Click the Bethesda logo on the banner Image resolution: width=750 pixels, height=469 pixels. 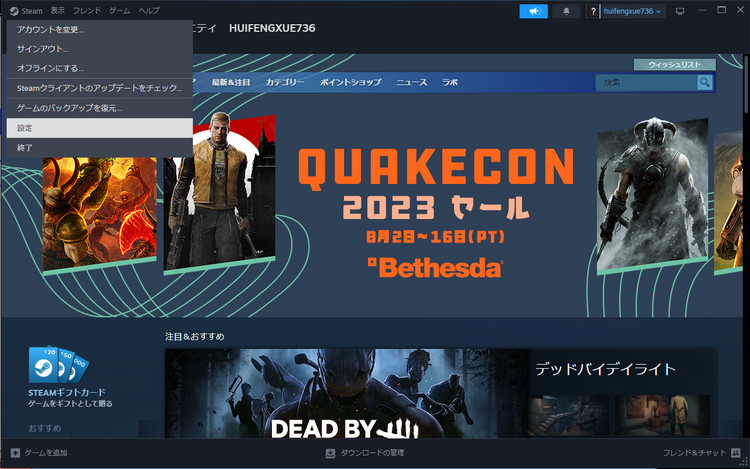click(435, 267)
